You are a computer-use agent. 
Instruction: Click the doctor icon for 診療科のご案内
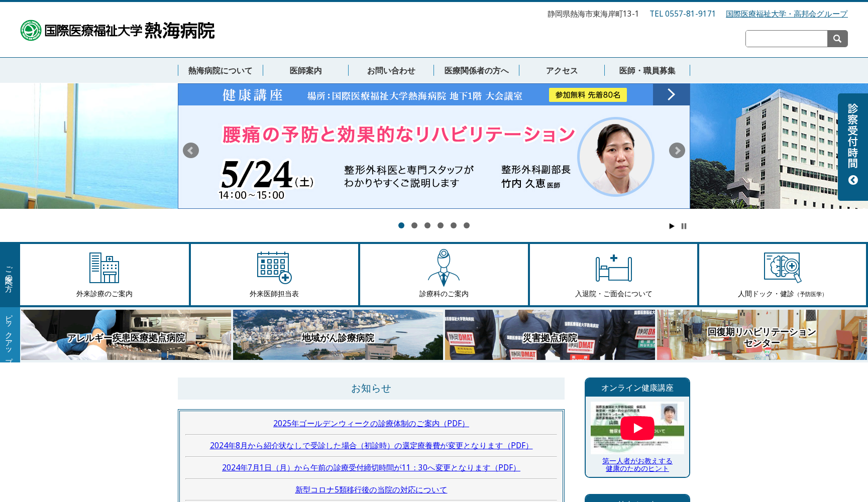tap(444, 269)
